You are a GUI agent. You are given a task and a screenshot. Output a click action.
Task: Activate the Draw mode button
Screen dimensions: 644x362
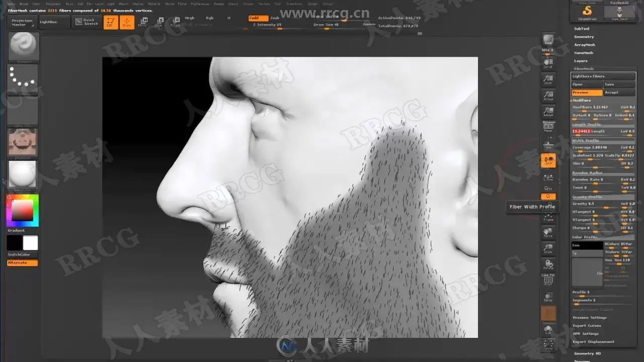(x=127, y=22)
